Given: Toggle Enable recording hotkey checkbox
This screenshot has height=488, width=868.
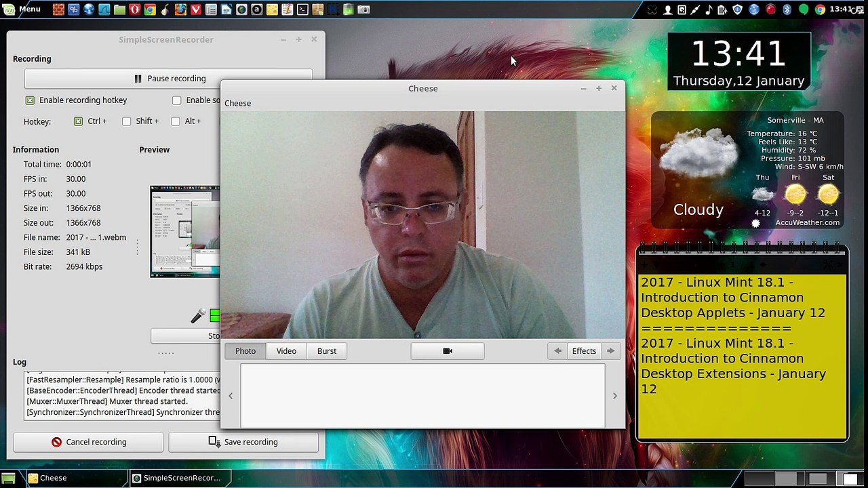Looking at the screenshot, I should tap(30, 100).
